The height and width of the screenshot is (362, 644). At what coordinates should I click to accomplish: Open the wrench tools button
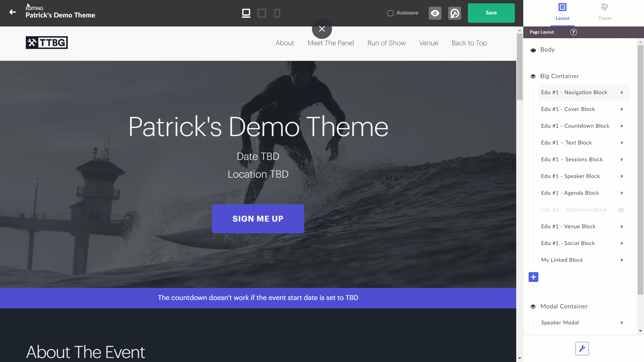coord(582,349)
